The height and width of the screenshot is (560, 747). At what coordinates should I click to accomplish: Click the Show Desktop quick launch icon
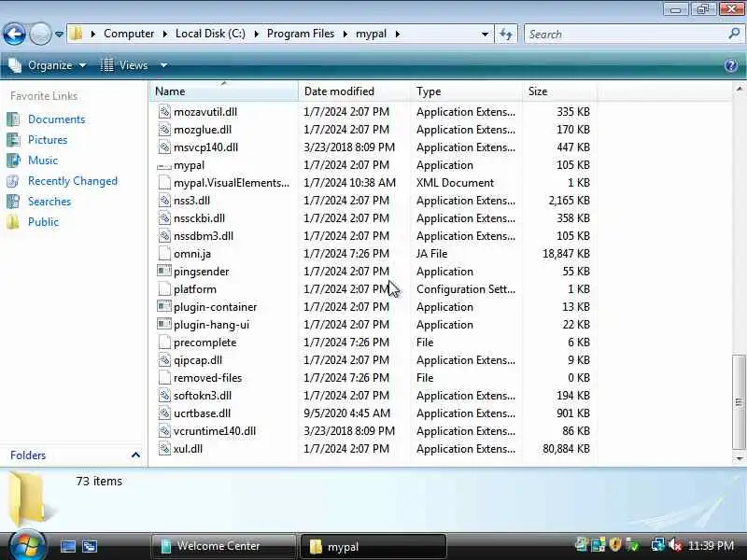(x=67, y=546)
